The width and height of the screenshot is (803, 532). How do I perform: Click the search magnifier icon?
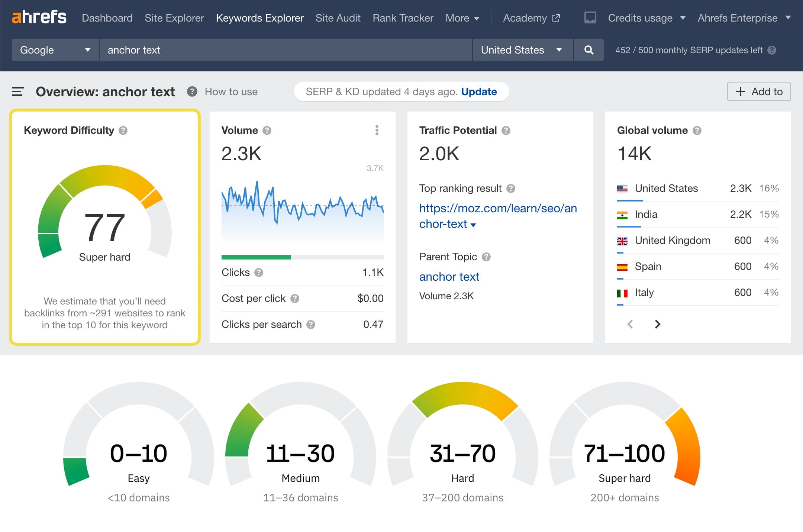tap(588, 50)
